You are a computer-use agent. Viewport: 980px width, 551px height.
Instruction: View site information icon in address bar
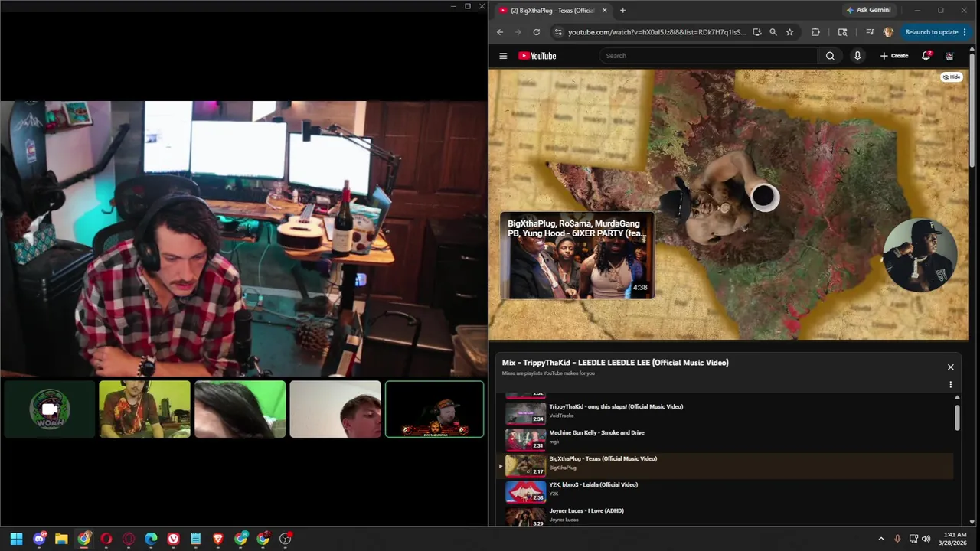tap(558, 32)
